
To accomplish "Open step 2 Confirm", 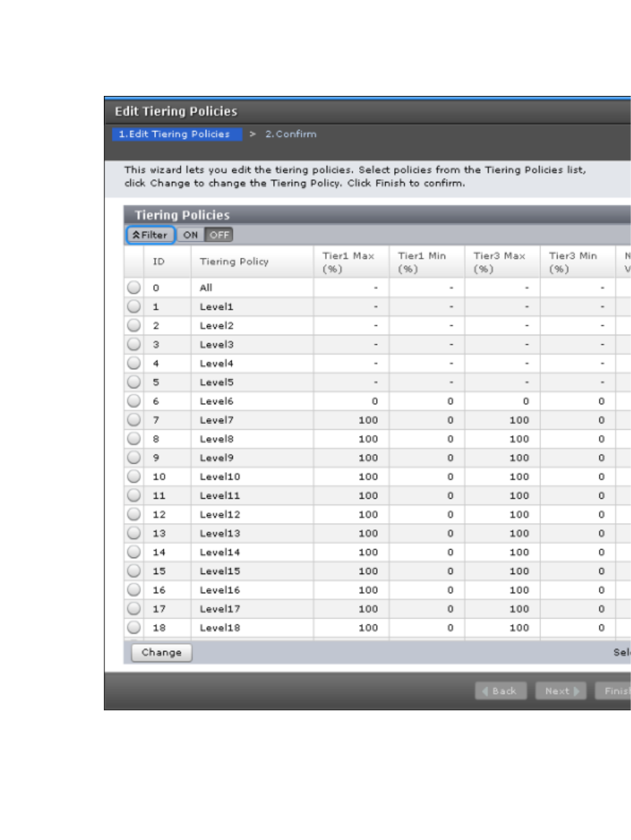I will click(x=291, y=134).
